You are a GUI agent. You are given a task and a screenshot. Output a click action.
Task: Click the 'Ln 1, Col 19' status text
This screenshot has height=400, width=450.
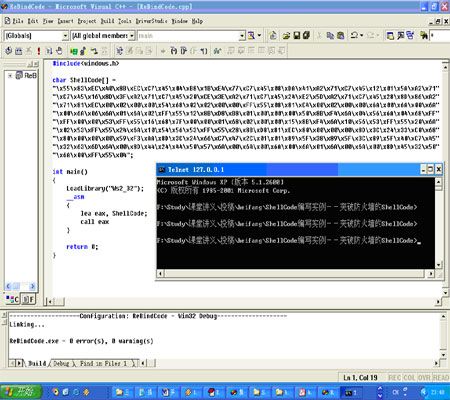tap(360, 377)
